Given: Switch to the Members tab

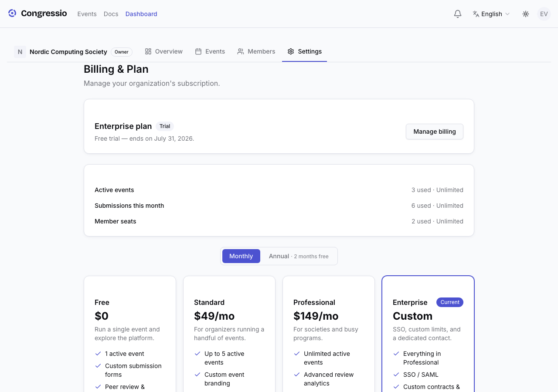Looking at the screenshot, I should 256,51.
